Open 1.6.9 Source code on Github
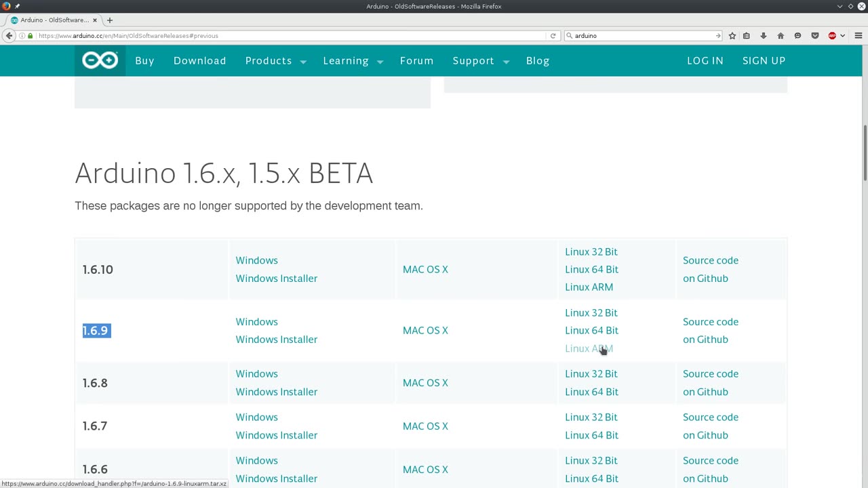This screenshot has width=868, height=488. [711, 331]
